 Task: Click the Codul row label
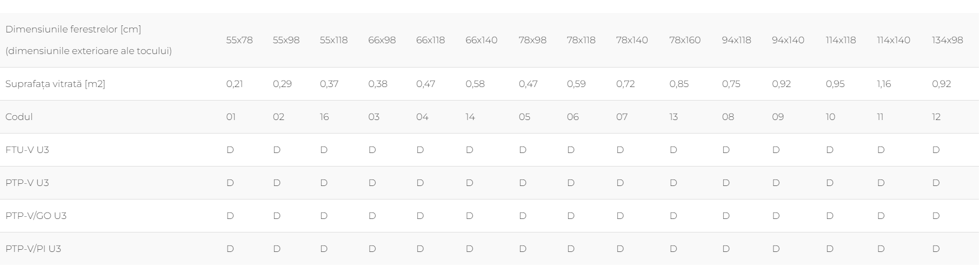[x=19, y=117]
